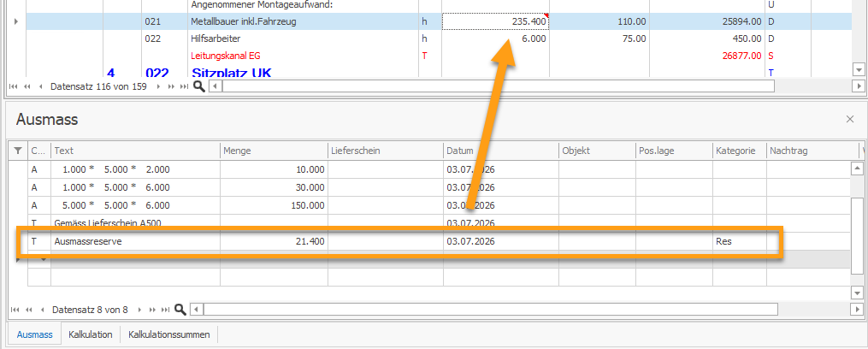Jump to previous page in Datensatz 116 von 159 navigator

[27, 87]
